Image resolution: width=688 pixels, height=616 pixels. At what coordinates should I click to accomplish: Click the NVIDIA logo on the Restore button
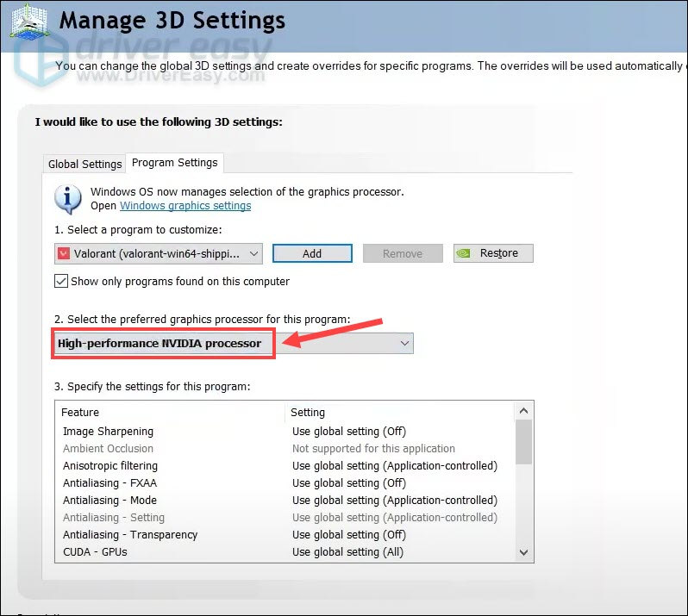click(463, 253)
